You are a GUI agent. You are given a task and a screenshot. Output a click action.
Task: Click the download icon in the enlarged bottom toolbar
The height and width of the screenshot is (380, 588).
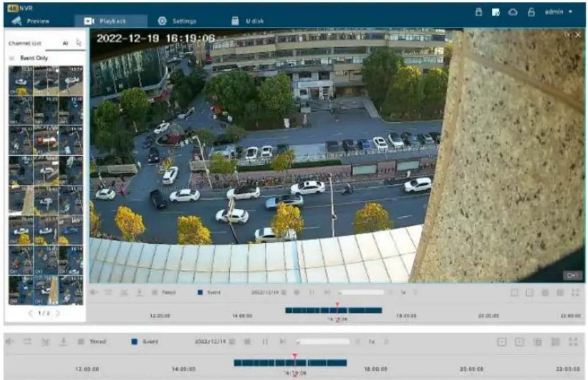(x=63, y=342)
